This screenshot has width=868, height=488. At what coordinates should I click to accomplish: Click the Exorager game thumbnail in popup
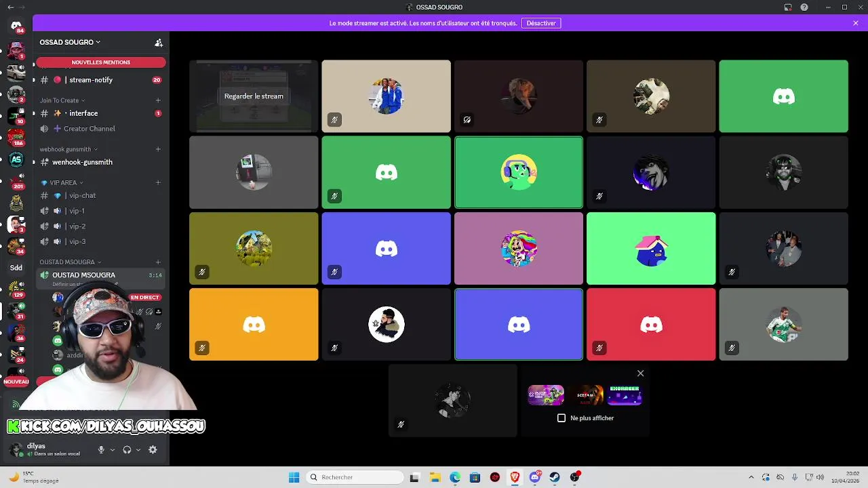click(x=625, y=395)
